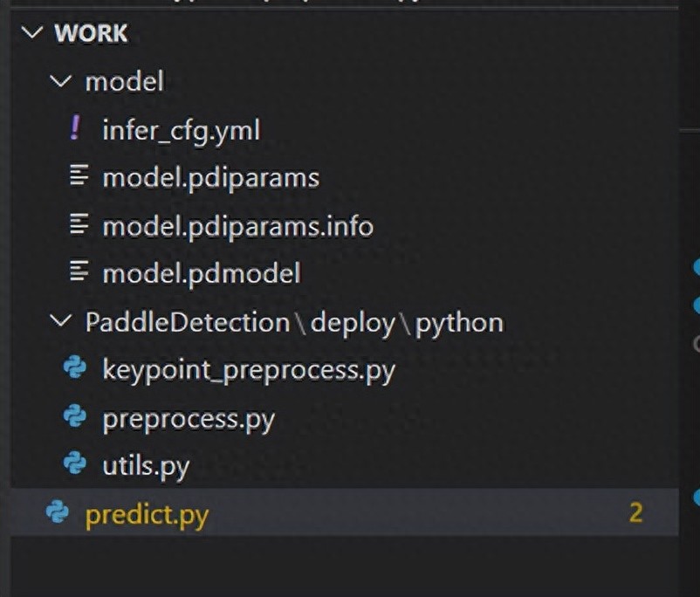Open model.pdiparams.info in the editor
700x597 pixels.
point(237,226)
